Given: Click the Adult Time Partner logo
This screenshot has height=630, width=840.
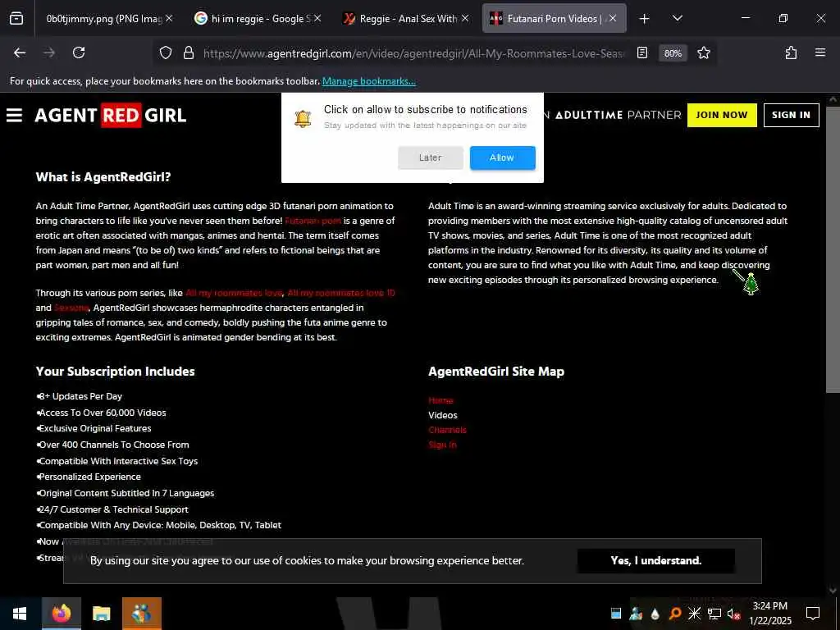Looking at the screenshot, I should point(618,115).
